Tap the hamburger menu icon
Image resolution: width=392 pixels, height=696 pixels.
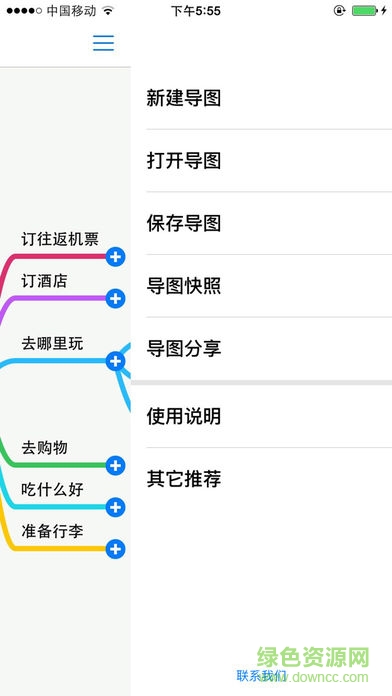(x=103, y=43)
